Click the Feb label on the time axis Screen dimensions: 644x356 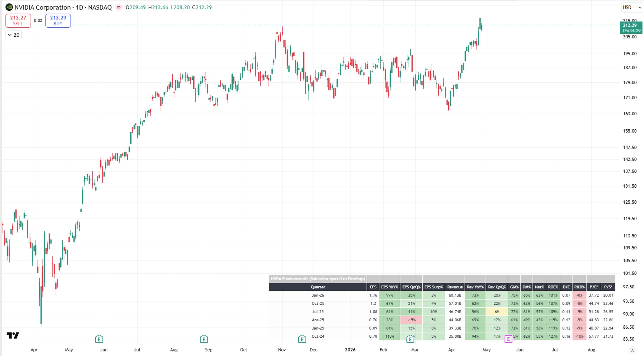[x=383, y=350]
